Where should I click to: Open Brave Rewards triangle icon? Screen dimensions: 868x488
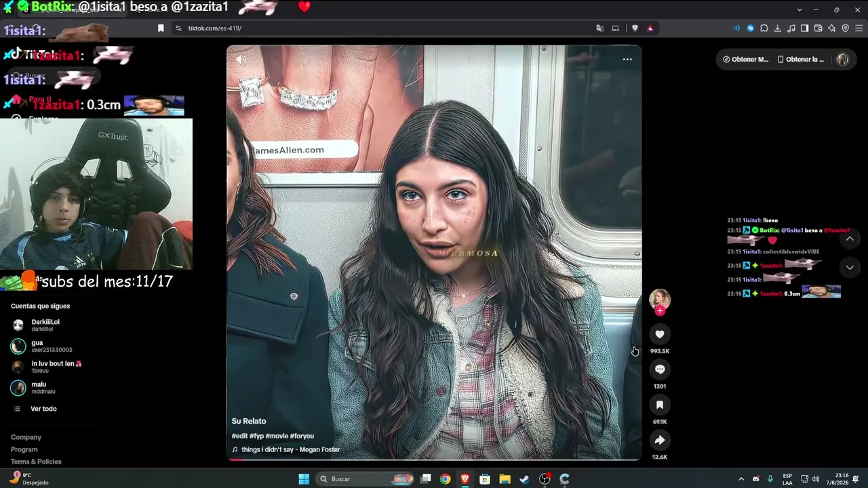650,28
